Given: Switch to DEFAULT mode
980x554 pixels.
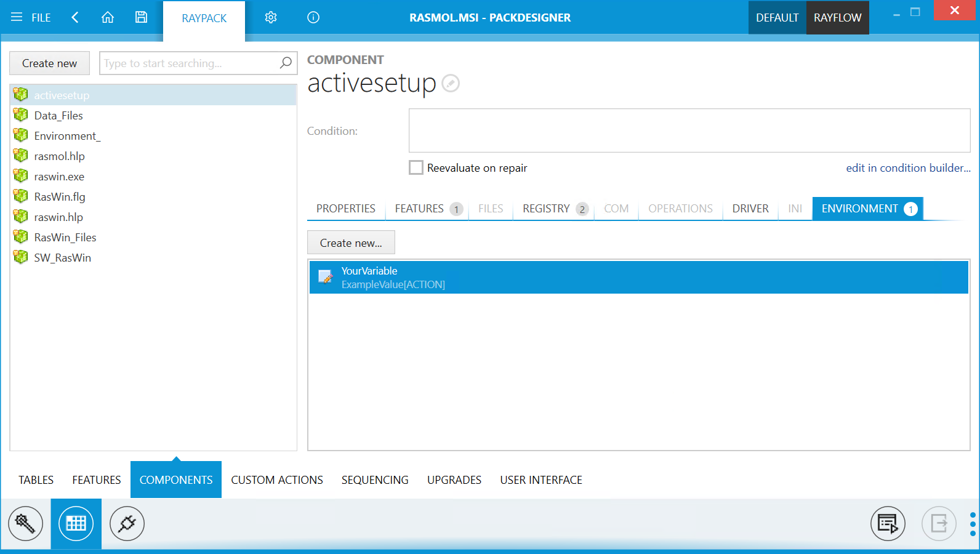Looking at the screenshot, I should pyautogui.click(x=777, y=18).
